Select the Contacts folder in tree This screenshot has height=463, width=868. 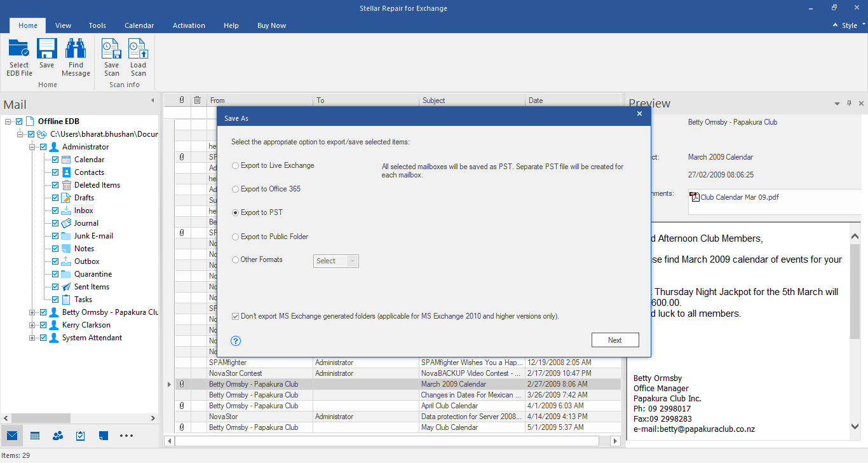tap(89, 172)
